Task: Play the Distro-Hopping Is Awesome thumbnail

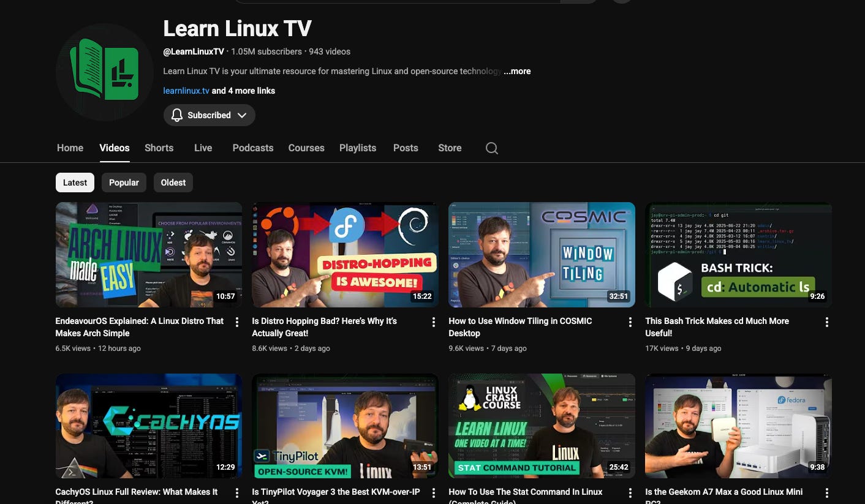Action: click(346, 255)
